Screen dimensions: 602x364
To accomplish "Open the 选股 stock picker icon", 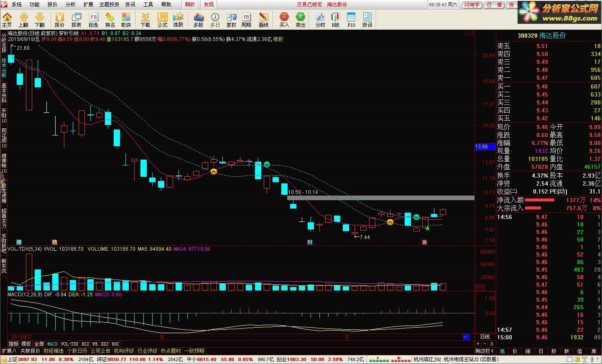I will coord(179,20).
